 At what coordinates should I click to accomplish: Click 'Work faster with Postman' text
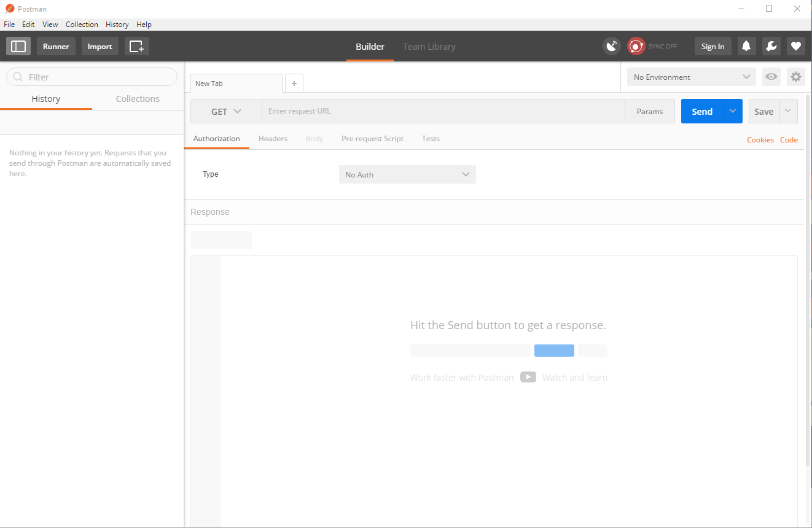(x=462, y=378)
